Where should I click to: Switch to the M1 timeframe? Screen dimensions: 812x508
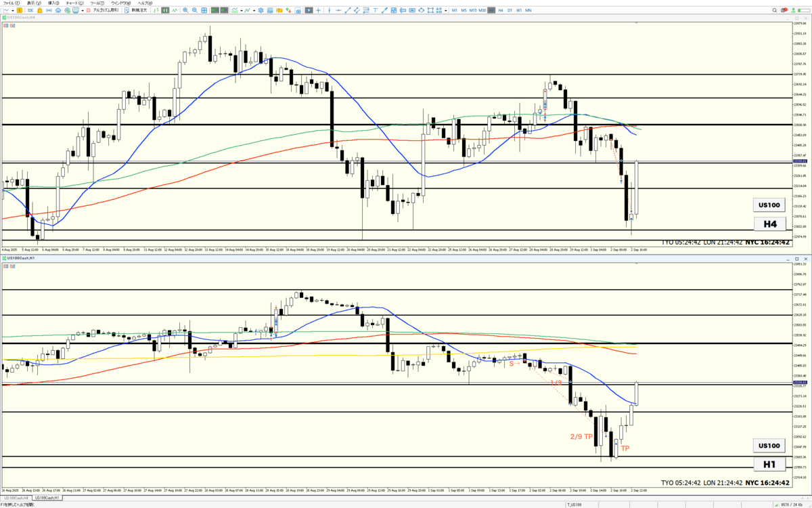pyautogui.click(x=455, y=11)
